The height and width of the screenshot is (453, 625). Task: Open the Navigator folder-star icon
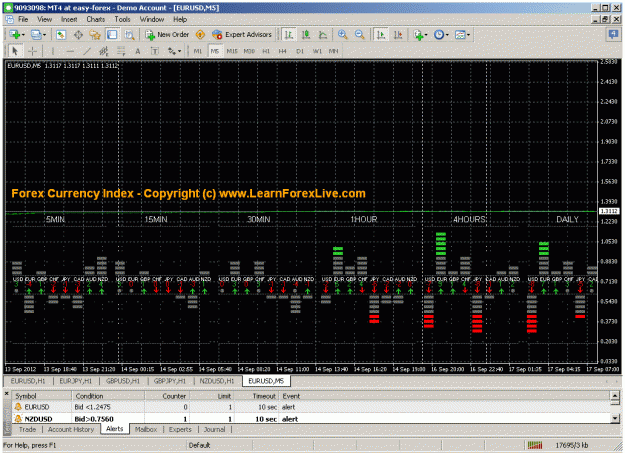point(95,35)
